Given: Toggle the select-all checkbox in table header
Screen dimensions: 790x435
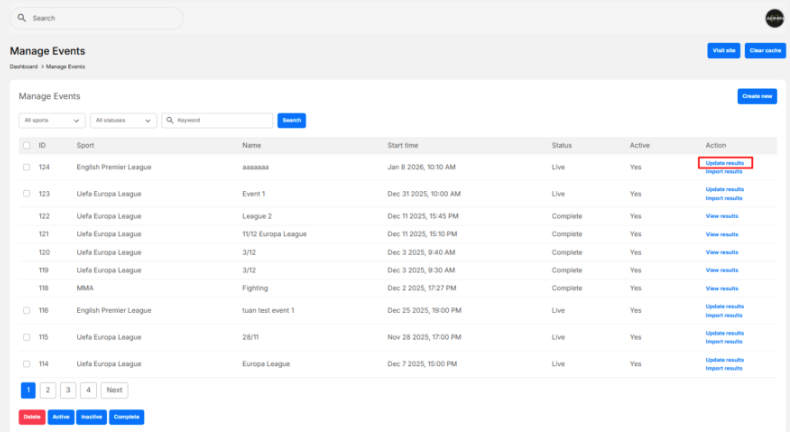Looking at the screenshot, I should point(27,145).
